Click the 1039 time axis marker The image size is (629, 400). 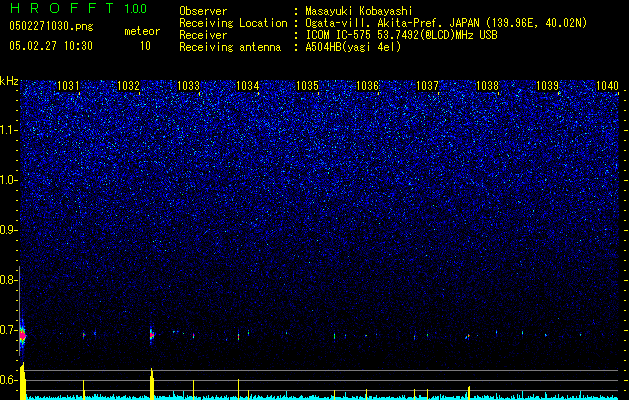point(547,85)
